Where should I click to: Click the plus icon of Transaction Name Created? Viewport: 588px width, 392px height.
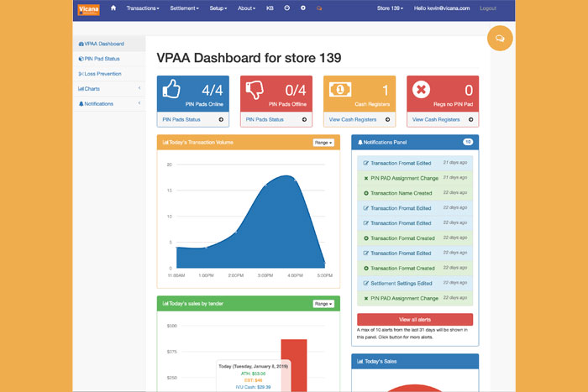point(366,193)
